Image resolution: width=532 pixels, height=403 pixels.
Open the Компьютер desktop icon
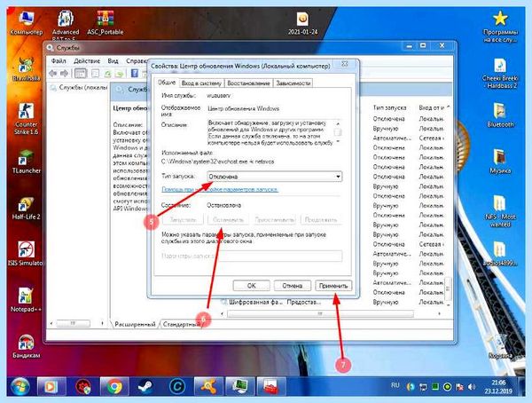pyautogui.click(x=27, y=23)
